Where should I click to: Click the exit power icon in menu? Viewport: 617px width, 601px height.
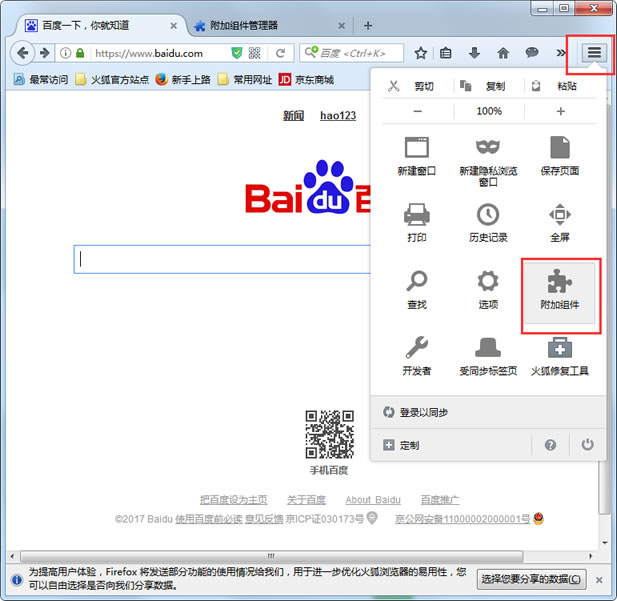pos(587,445)
